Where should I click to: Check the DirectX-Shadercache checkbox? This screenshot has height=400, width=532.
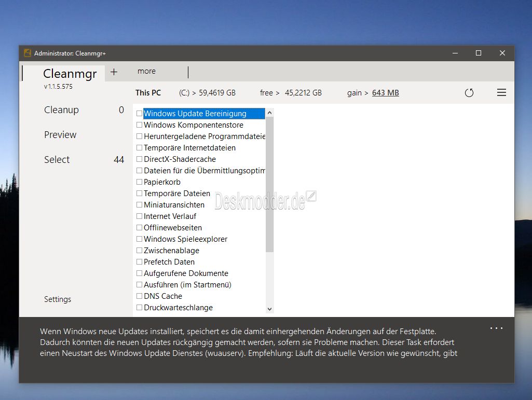coord(139,159)
